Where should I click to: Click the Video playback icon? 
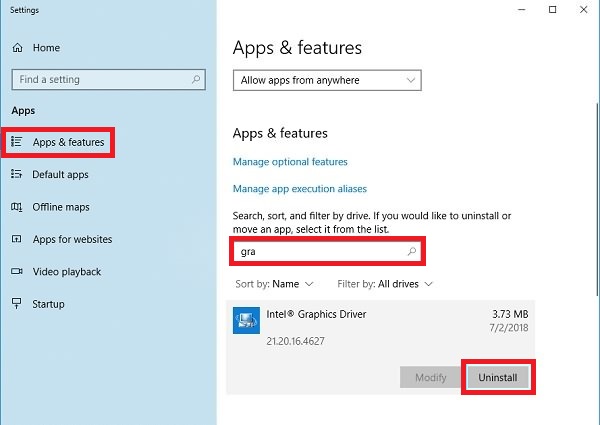coord(17,272)
